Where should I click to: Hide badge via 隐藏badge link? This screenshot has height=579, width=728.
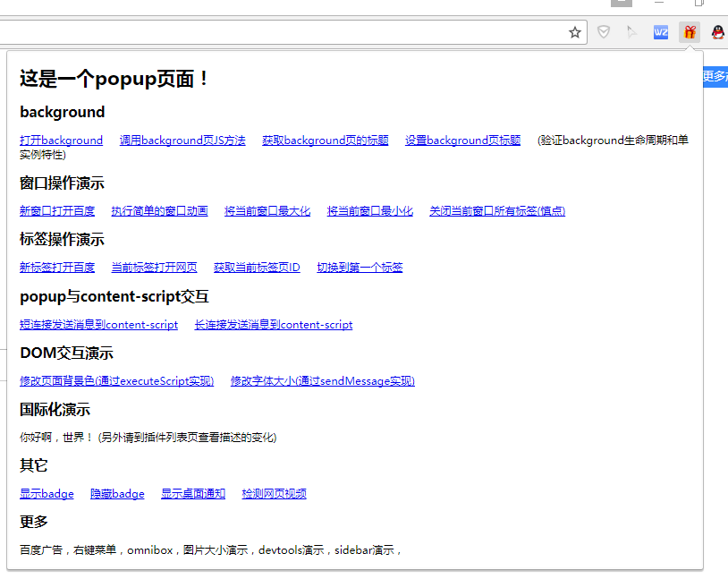117,493
